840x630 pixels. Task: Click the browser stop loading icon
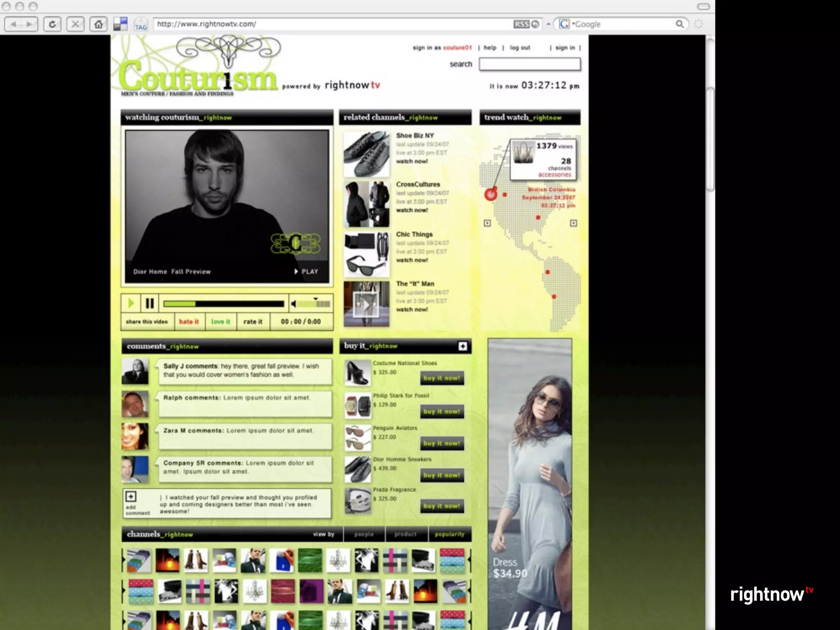tap(75, 24)
